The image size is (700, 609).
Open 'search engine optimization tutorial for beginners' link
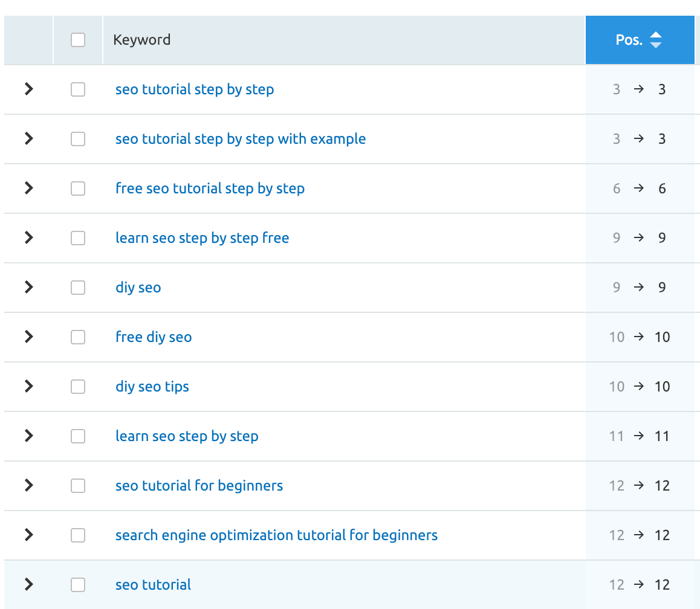pyautogui.click(x=276, y=535)
